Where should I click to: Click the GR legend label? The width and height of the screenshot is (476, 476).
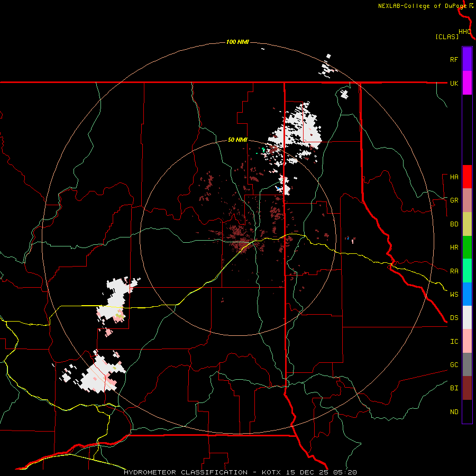click(454, 200)
